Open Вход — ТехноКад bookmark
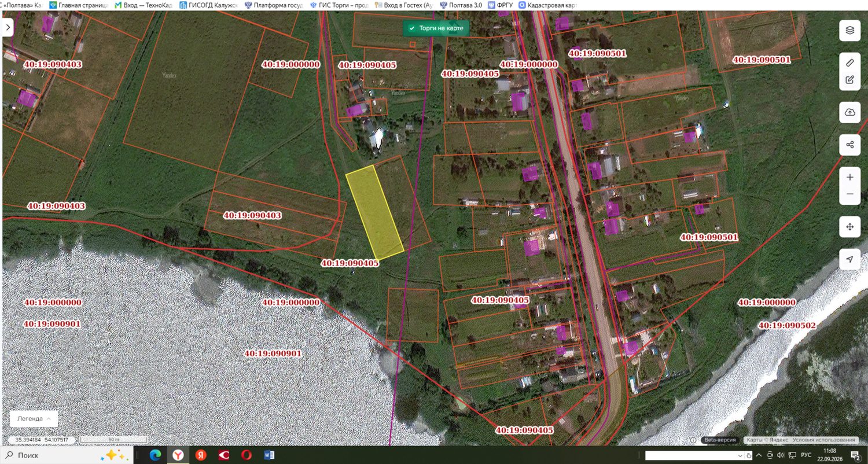 click(144, 5)
